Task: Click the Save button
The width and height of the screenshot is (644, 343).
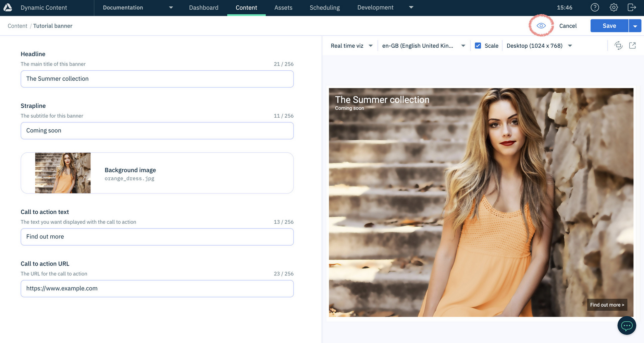Action: [609, 26]
